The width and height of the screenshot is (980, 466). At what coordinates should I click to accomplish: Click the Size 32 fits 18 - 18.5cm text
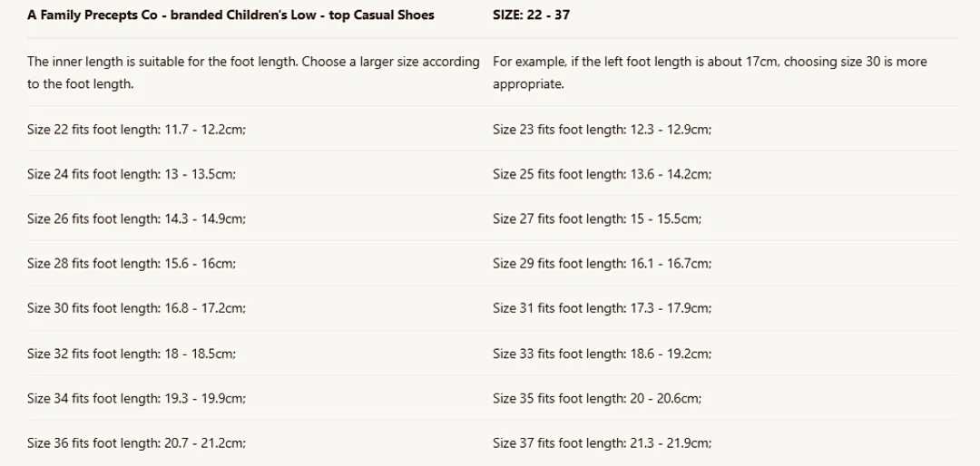(132, 354)
